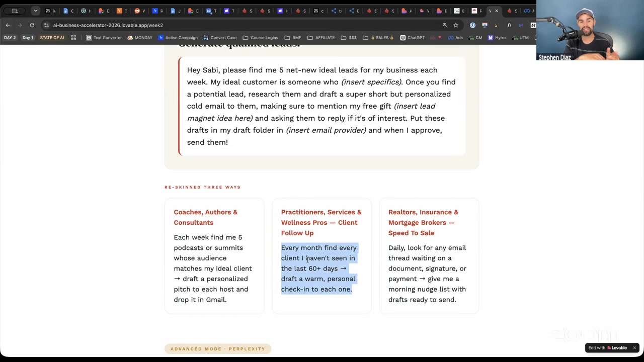This screenshot has height=362, width=644.
Task: Go back using the browser back arrow
Action: [8, 25]
